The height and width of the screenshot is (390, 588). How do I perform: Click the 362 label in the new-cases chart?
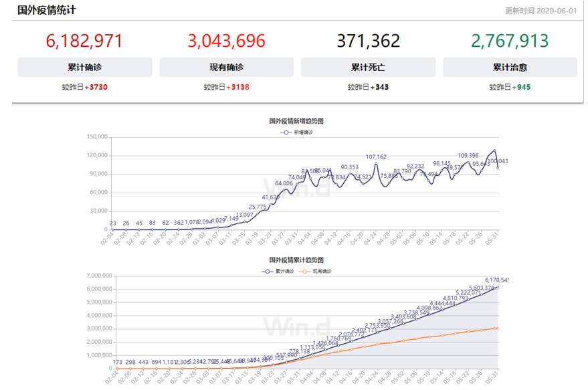point(179,222)
